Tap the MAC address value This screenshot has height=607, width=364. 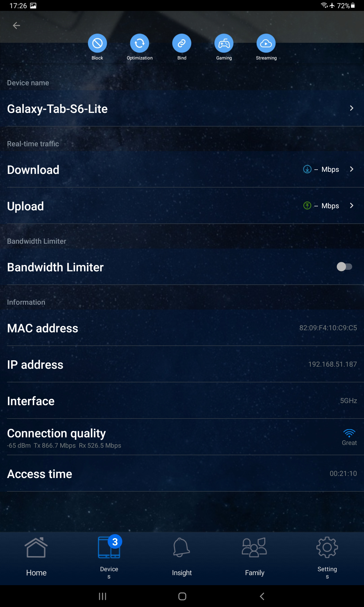tap(328, 328)
